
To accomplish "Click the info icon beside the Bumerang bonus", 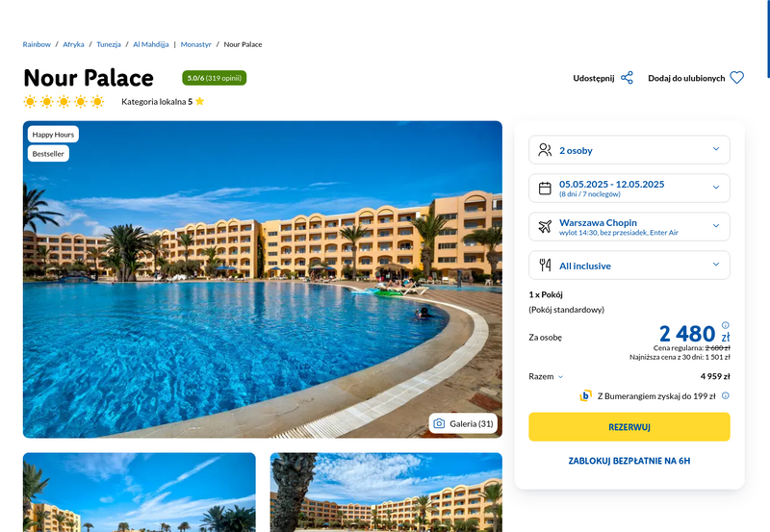I will (726, 395).
